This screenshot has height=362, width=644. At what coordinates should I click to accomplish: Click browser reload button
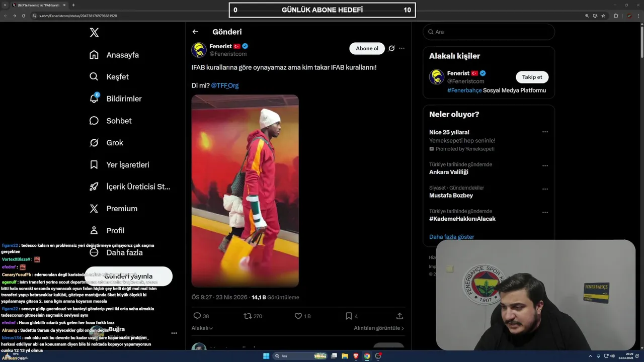tap(23, 16)
